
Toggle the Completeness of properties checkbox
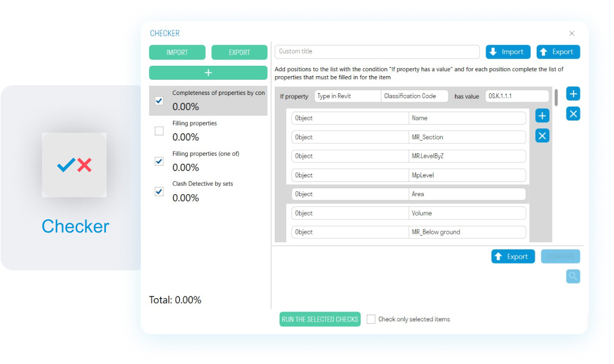[159, 100]
